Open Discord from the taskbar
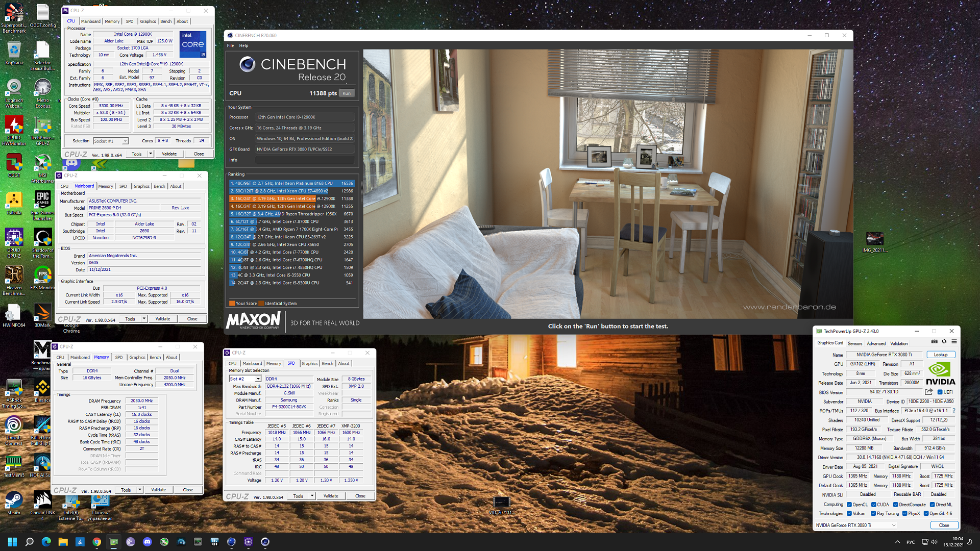Image resolution: width=980 pixels, height=551 pixels. pyautogui.click(x=147, y=542)
